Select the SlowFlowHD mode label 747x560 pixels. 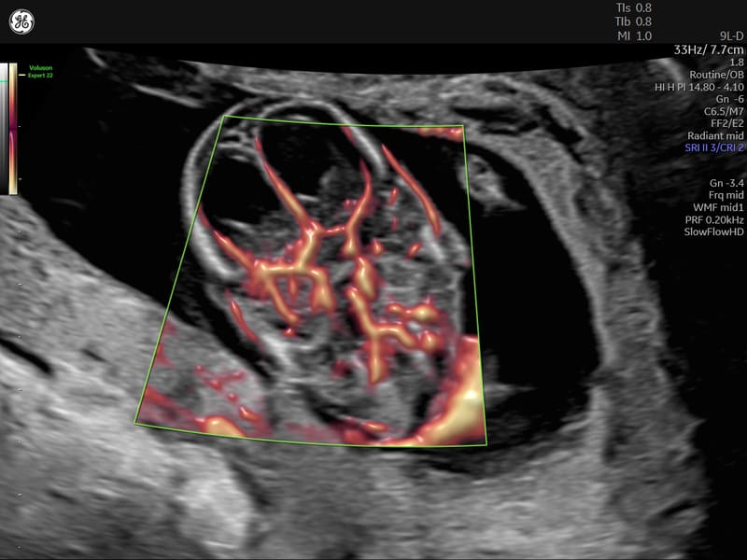click(713, 231)
